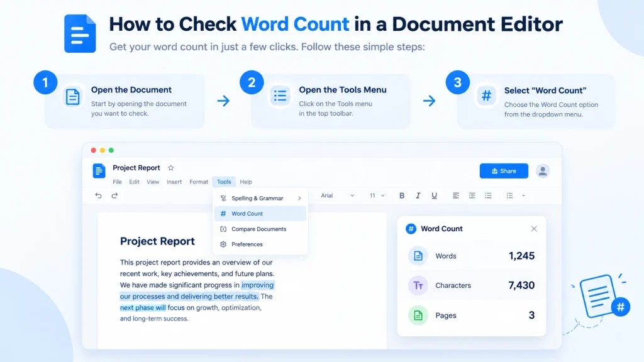
Task: Click the Project Report heading in document
Action: pos(157,241)
